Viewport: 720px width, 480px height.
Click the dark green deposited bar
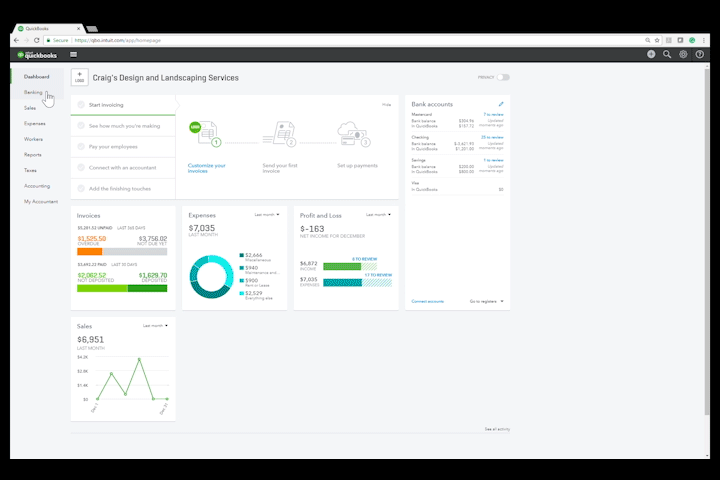pos(147,288)
